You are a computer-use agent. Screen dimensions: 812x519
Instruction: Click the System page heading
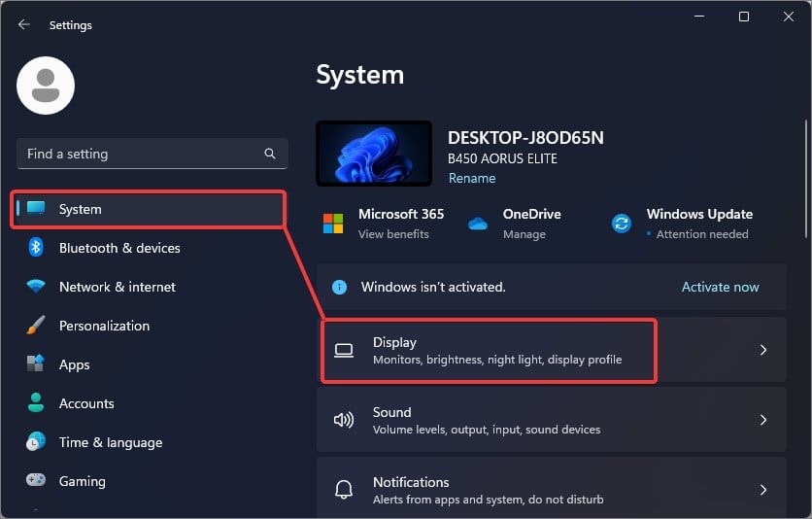[x=360, y=75]
